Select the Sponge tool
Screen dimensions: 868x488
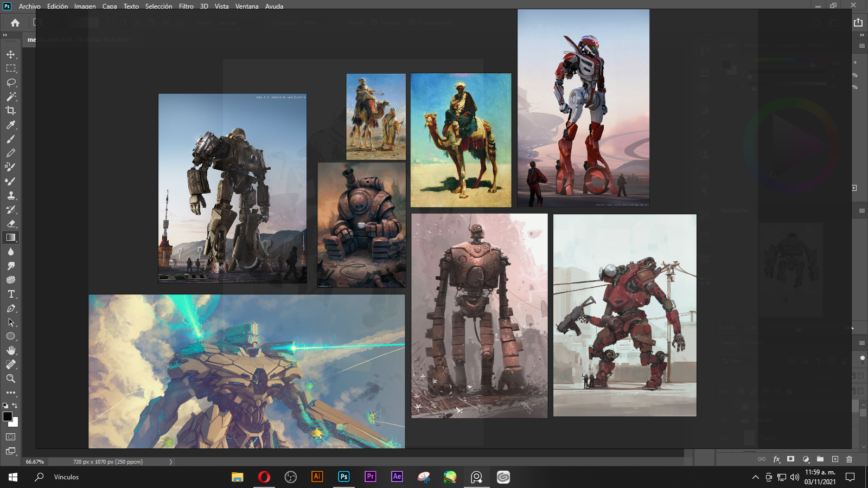click(11, 280)
